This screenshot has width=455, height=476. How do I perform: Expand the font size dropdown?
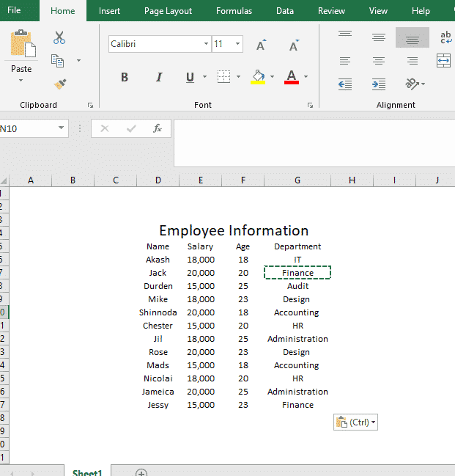[237, 44]
